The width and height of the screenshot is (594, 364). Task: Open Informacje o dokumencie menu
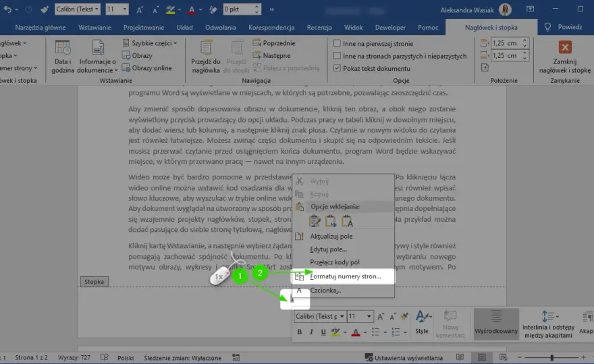(98, 57)
